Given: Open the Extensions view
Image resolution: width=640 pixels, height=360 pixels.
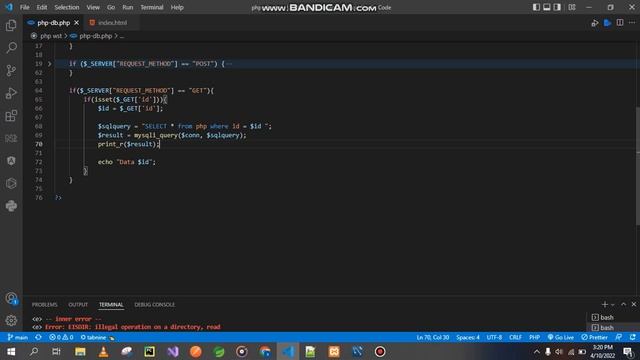Looking at the screenshot, I should coord(11,116).
